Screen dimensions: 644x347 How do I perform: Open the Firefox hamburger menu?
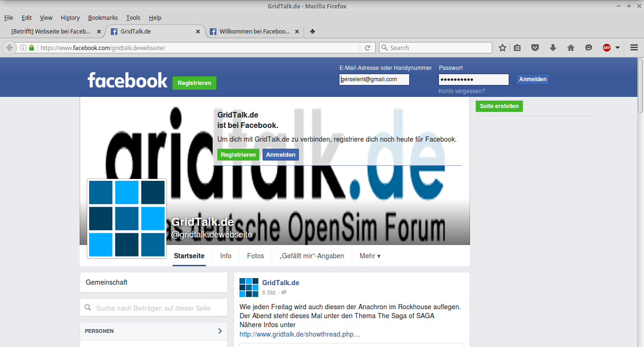point(634,48)
